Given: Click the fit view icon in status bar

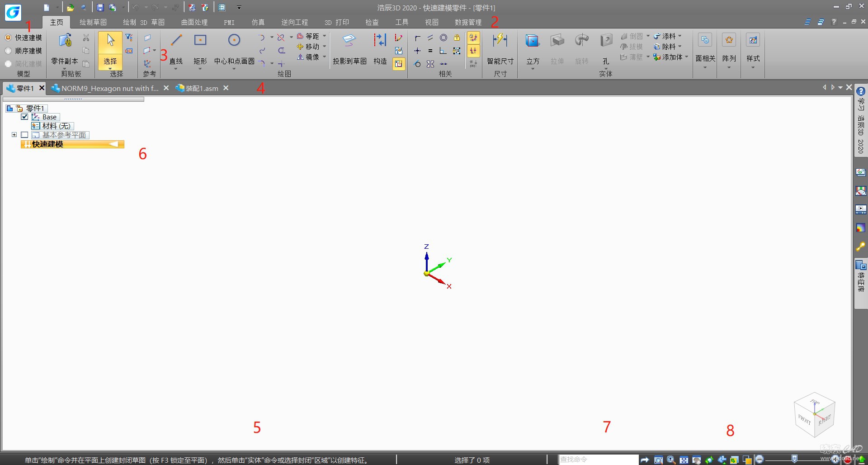Looking at the screenshot, I should click(684, 460).
